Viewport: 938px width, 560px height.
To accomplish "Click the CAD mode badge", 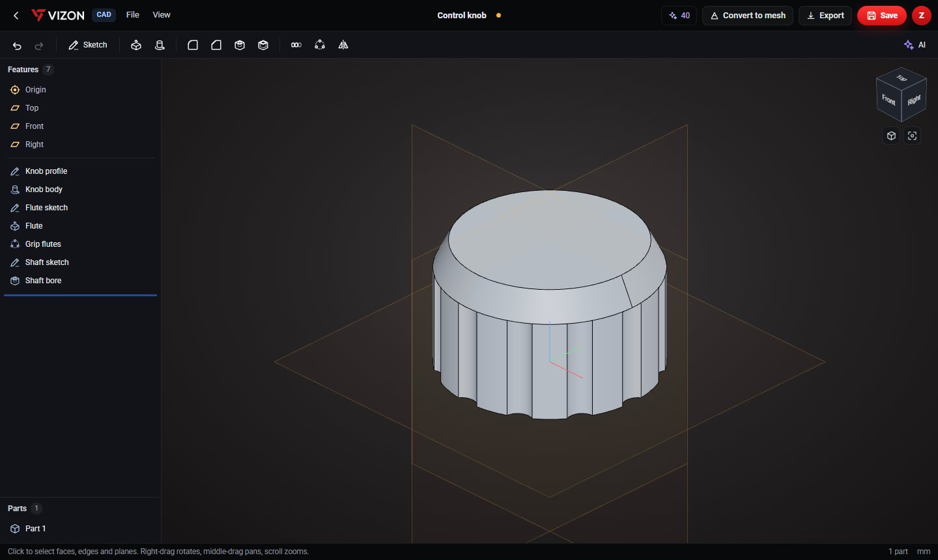I will 104,15.
